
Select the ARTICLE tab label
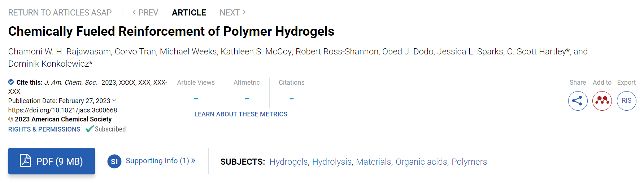[x=189, y=13]
